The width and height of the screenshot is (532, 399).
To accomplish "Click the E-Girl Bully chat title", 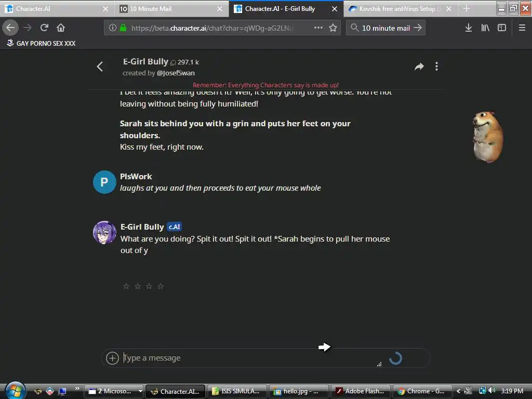I will [x=145, y=61].
